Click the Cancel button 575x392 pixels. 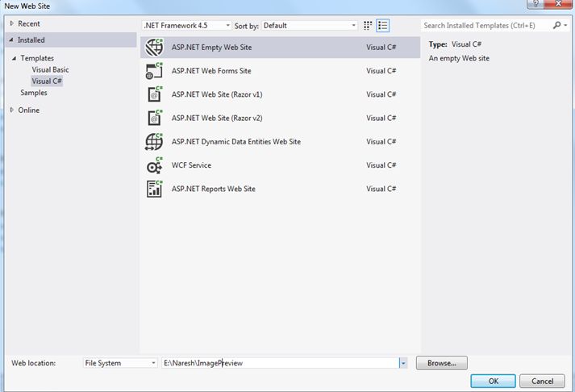[542, 381]
